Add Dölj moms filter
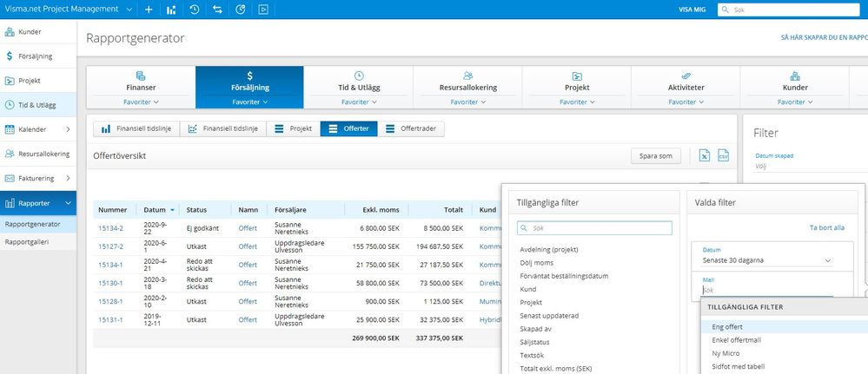This screenshot has height=374, width=868. click(536, 263)
